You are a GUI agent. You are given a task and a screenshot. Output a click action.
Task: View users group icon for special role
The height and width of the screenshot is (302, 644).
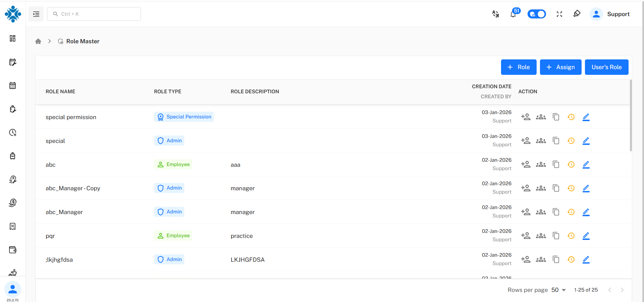(x=541, y=141)
